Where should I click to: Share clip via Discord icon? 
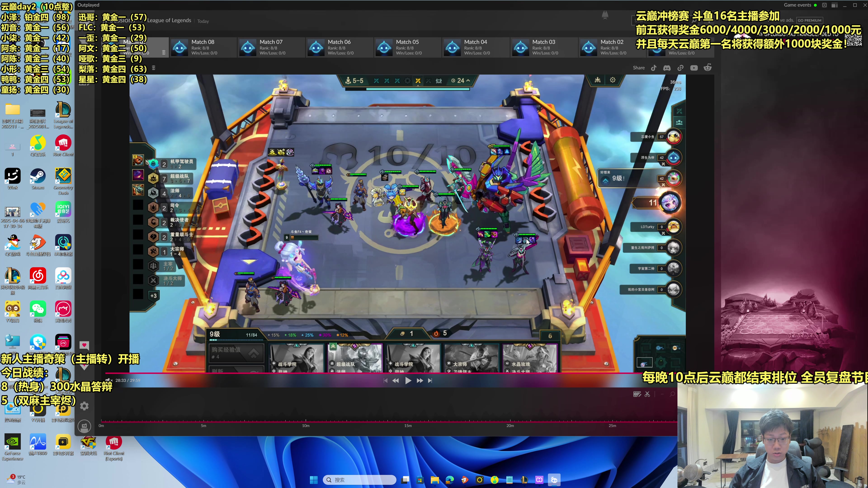(667, 68)
